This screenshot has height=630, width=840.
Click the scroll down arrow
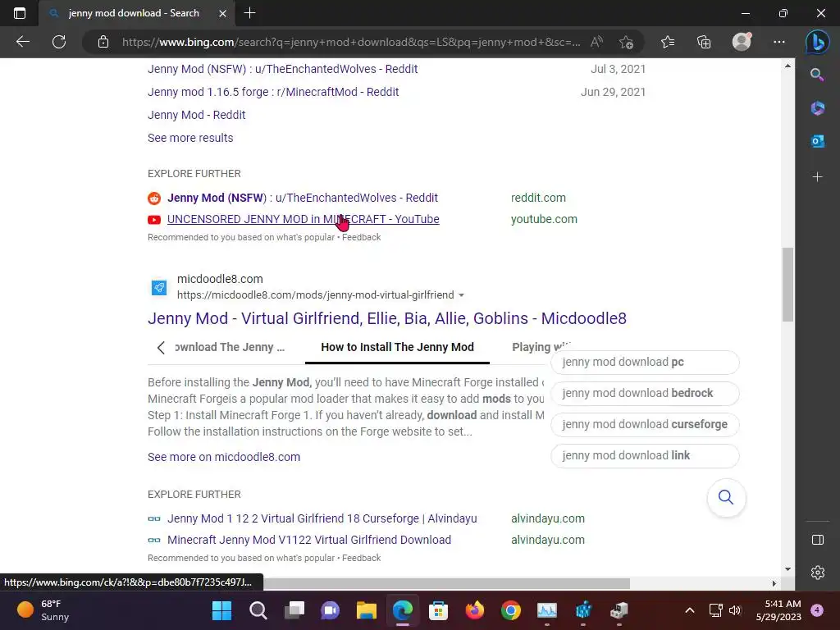[787, 569]
